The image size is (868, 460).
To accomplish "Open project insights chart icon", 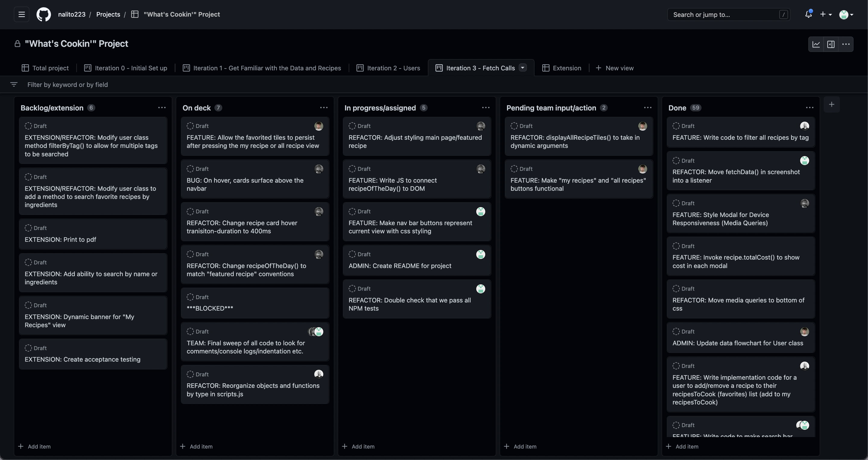I will pyautogui.click(x=816, y=44).
